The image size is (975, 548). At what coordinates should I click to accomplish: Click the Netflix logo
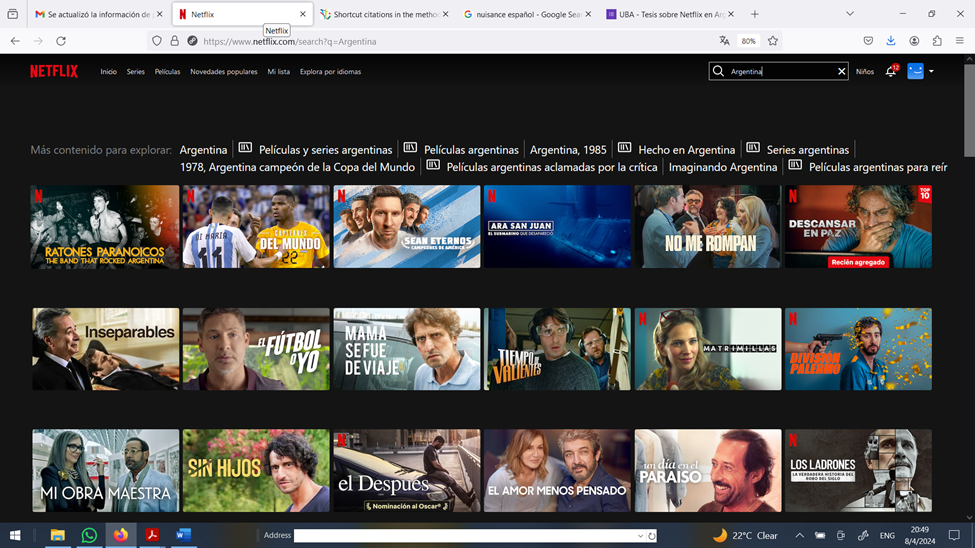54,72
